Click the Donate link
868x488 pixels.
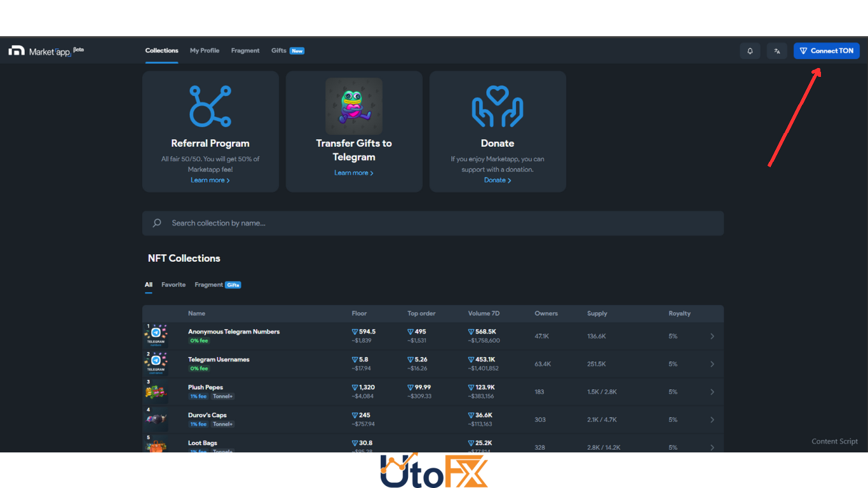point(498,180)
